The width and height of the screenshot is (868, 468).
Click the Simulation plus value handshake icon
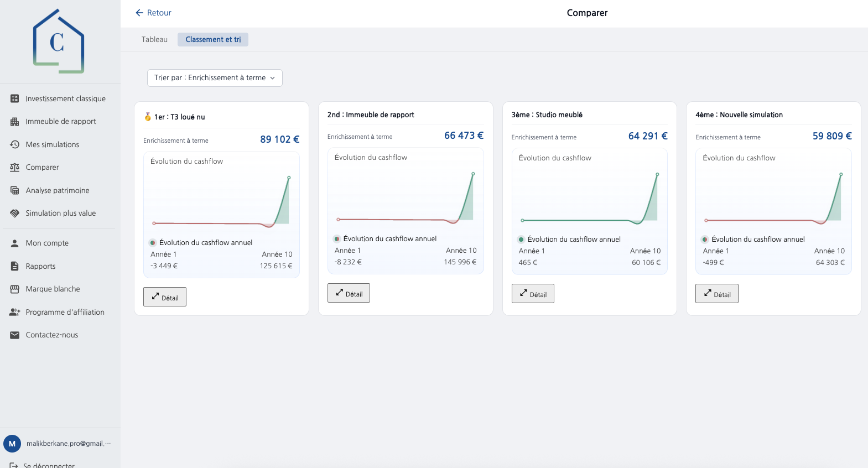[x=15, y=213]
